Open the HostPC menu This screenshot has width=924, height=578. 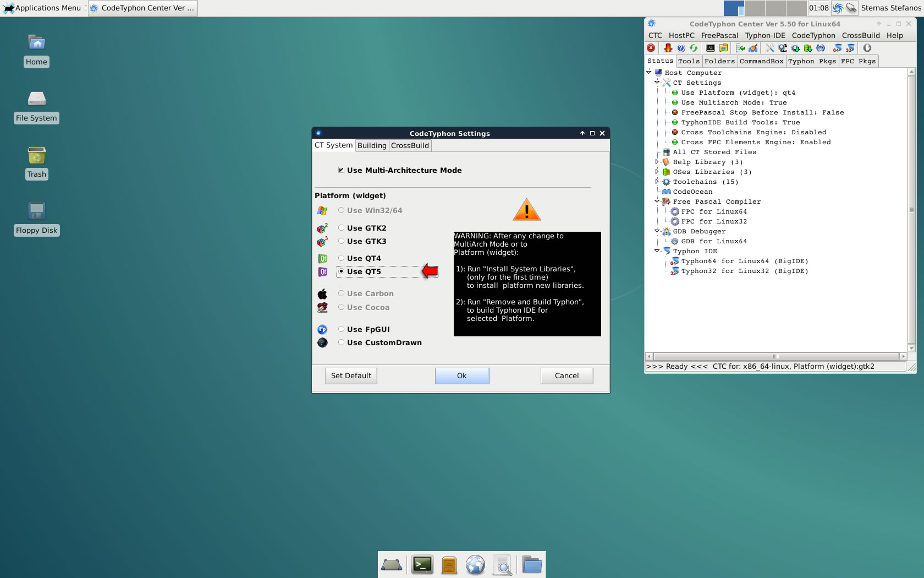pos(681,35)
